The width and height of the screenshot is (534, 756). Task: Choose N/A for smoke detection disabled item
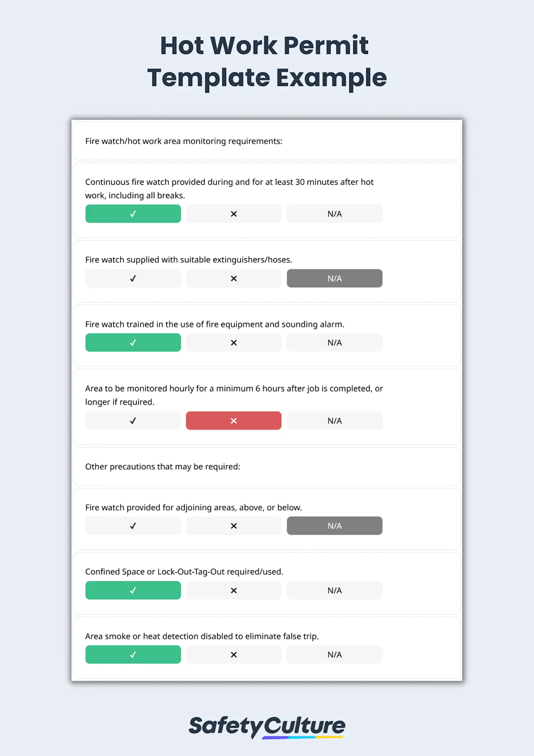(334, 654)
